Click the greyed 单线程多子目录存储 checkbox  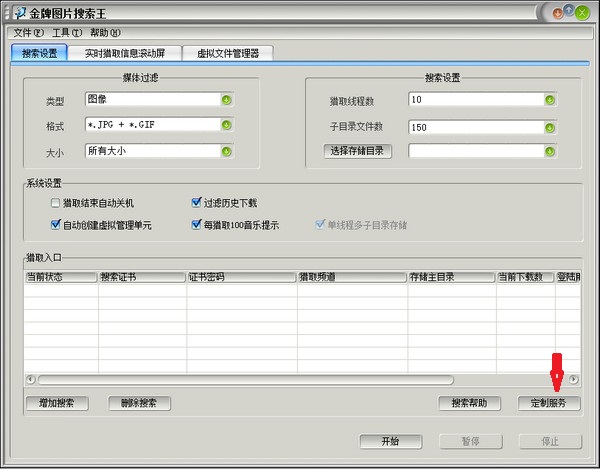320,224
